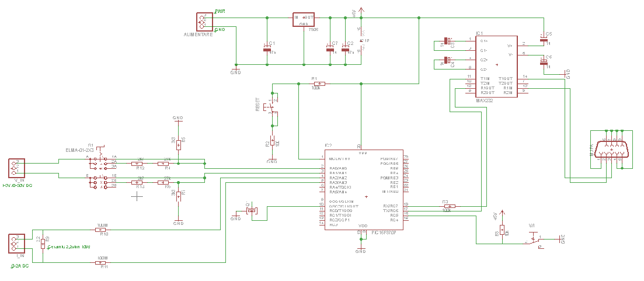Select the ALIMENTARE power connector

tap(204, 22)
